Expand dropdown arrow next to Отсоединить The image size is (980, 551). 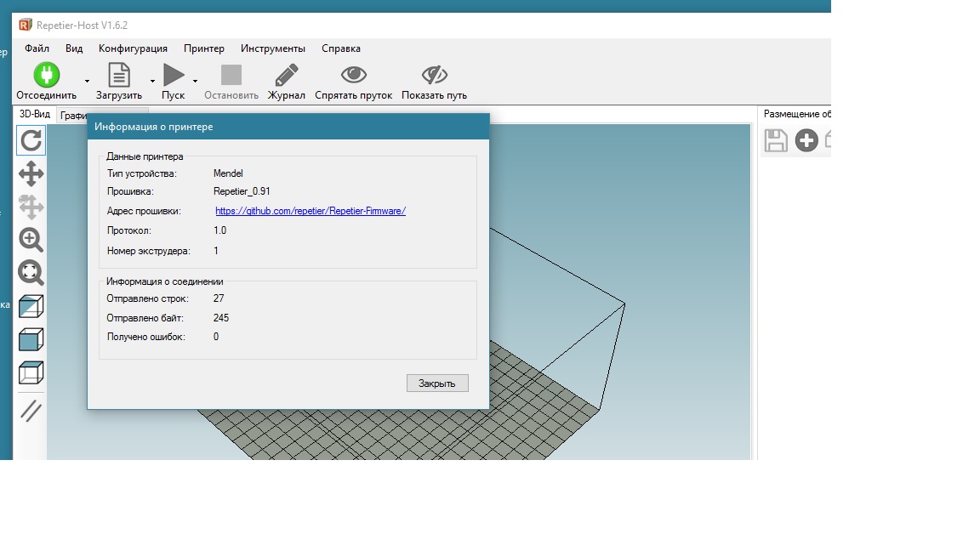(x=87, y=82)
